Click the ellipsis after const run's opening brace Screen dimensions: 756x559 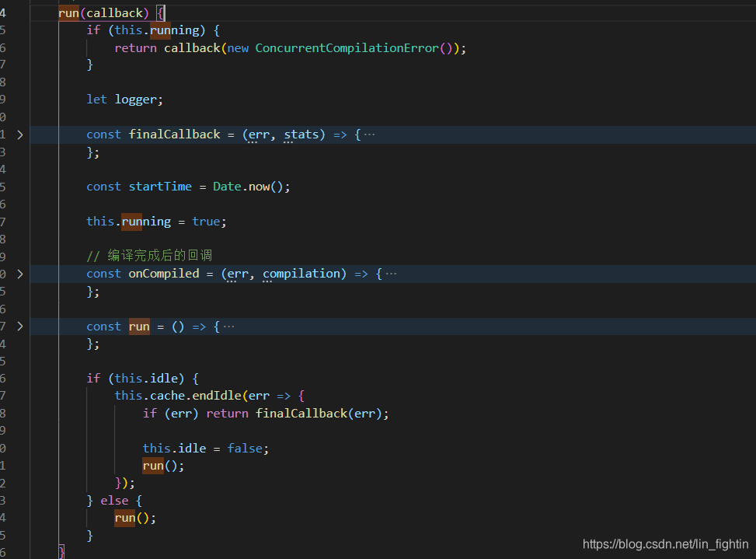click(x=229, y=327)
